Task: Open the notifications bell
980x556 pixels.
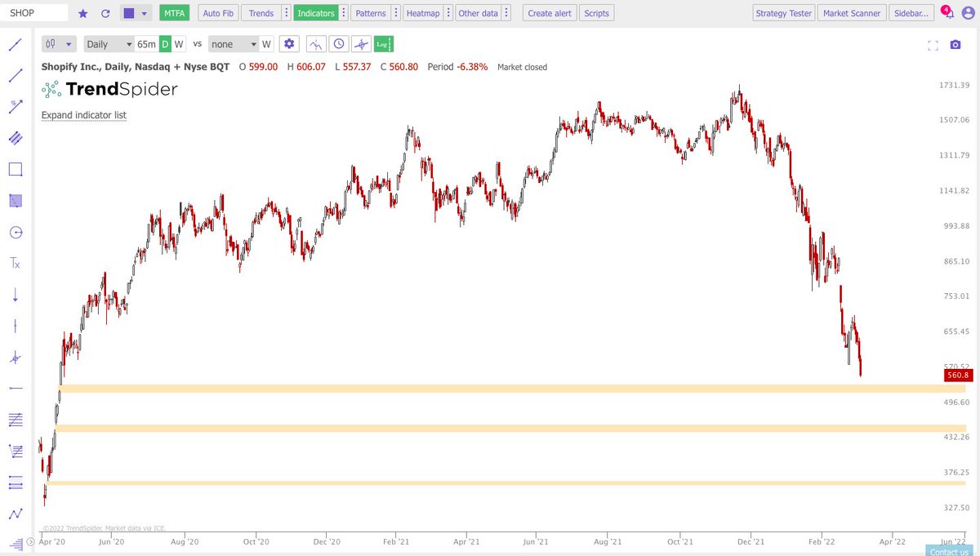Action: tap(951, 14)
